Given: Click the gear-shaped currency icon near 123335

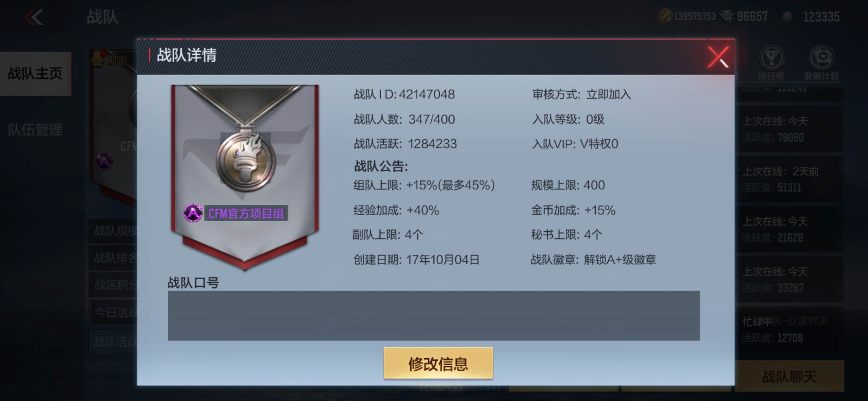Looking at the screenshot, I should (x=787, y=17).
